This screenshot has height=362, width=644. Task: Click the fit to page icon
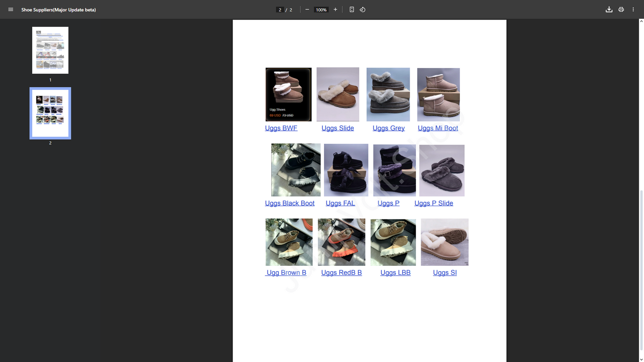pyautogui.click(x=352, y=9)
